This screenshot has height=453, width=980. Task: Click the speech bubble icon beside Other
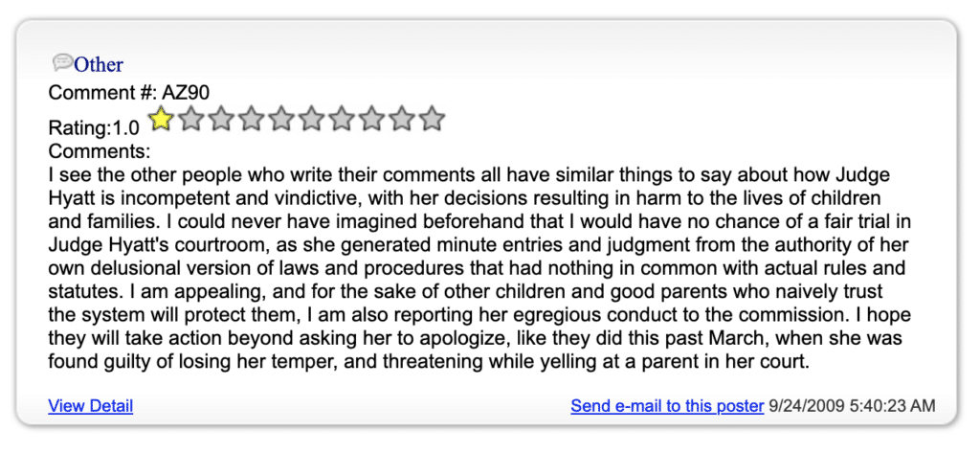click(x=62, y=62)
